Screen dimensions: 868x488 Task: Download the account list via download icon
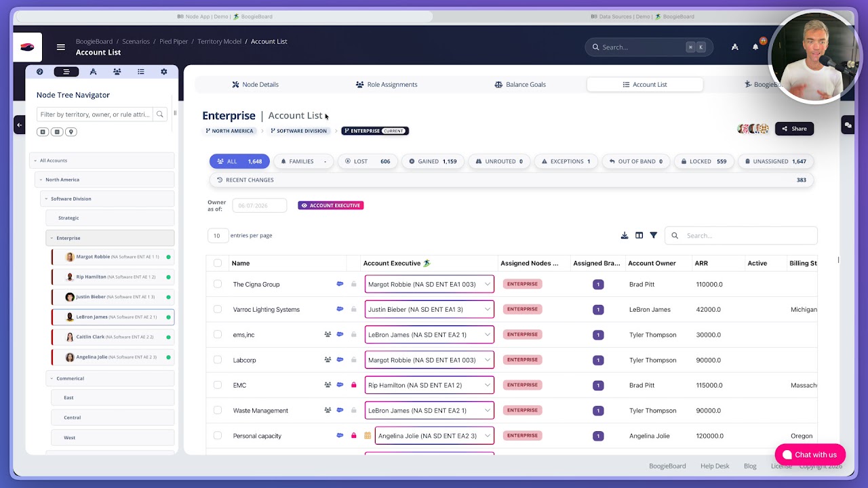625,235
